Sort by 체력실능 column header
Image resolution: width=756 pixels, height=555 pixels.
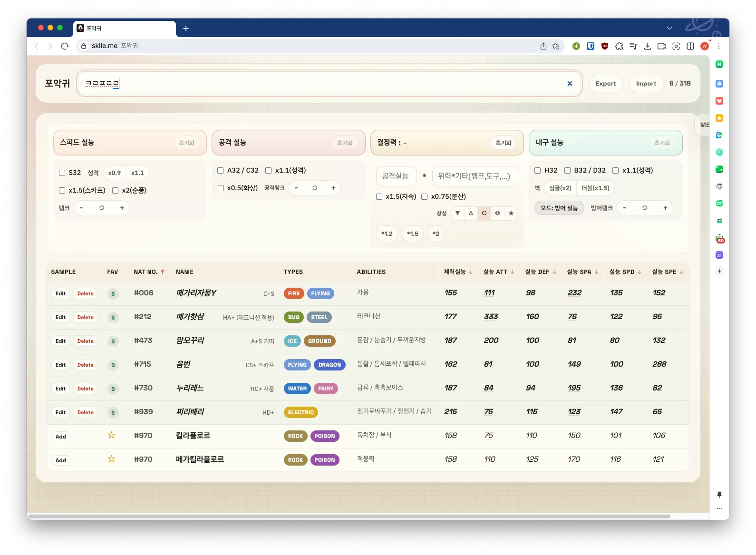(458, 272)
